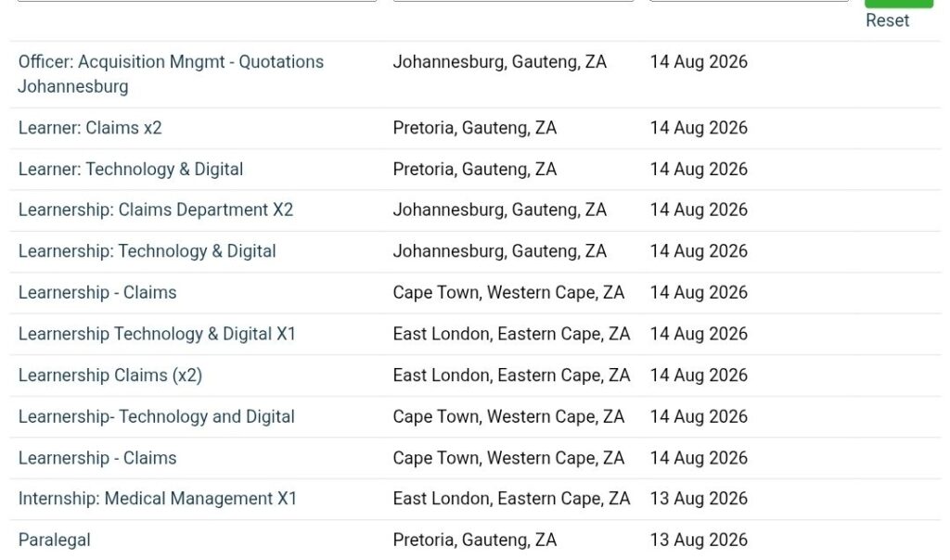Screen dimensions: 950x560
Task: Click the green search button above Reset
Action: [x=898, y=3]
